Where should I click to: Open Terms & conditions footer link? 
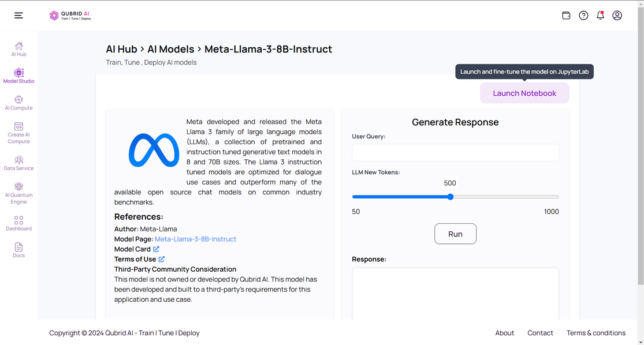coord(596,333)
